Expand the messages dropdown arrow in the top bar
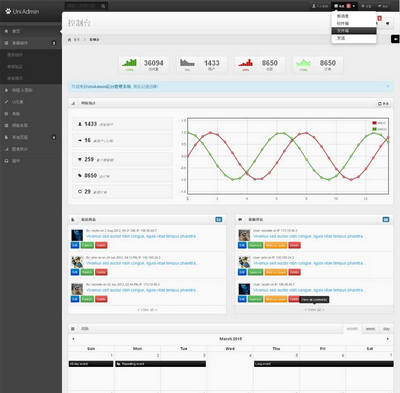Screen dimensions: 400x393 pos(354,6)
